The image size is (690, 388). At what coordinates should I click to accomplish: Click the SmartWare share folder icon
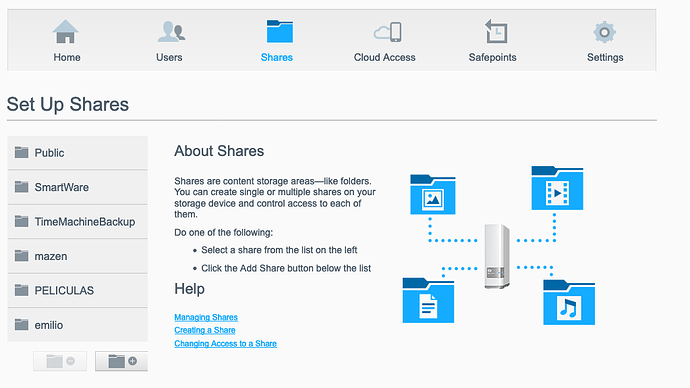pyautogui.click(x=22, y=187)
